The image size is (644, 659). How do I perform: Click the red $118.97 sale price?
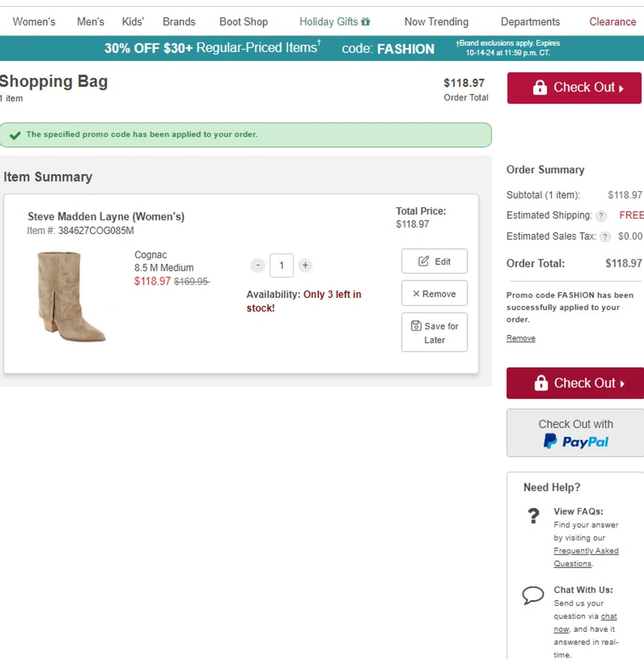tap(152, 281)
